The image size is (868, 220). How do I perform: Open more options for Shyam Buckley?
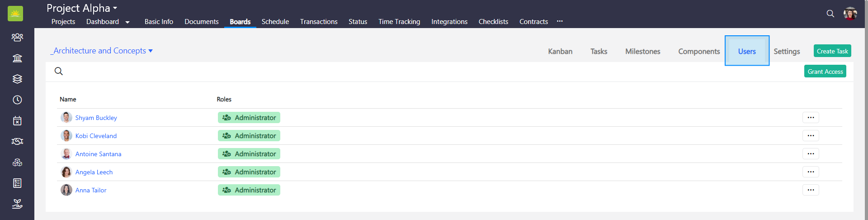click(x=811, y=118)
